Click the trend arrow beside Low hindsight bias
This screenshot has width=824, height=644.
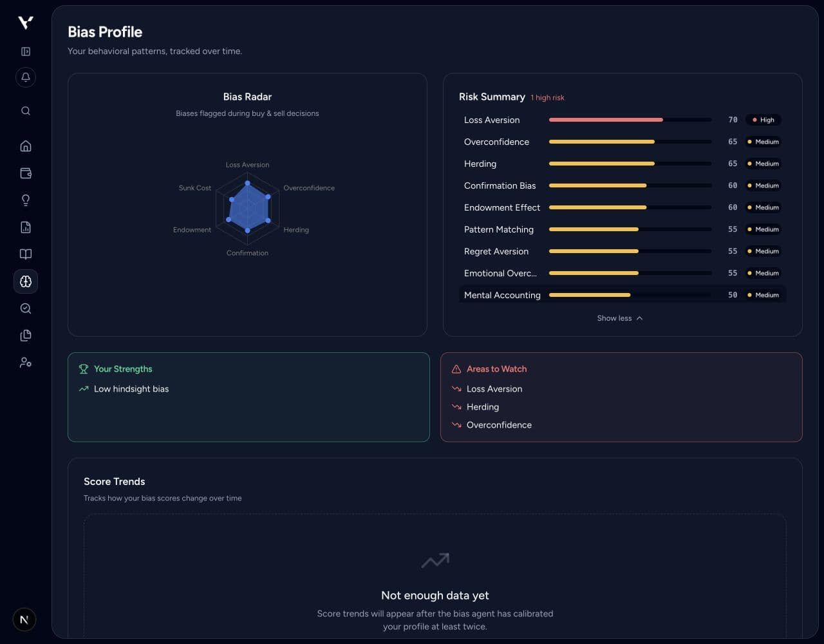pos(84,389)
